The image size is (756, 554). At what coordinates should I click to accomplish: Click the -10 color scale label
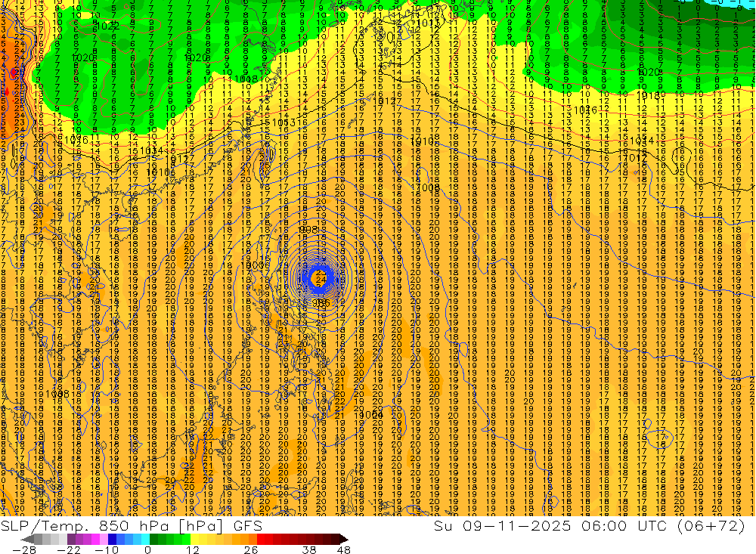107,549
